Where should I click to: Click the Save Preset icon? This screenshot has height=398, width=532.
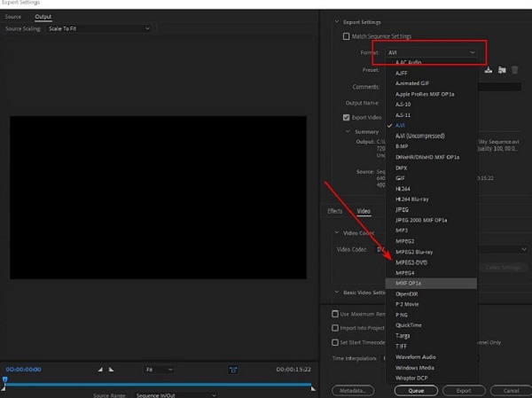pyautogui.click(x=489, y=70)
